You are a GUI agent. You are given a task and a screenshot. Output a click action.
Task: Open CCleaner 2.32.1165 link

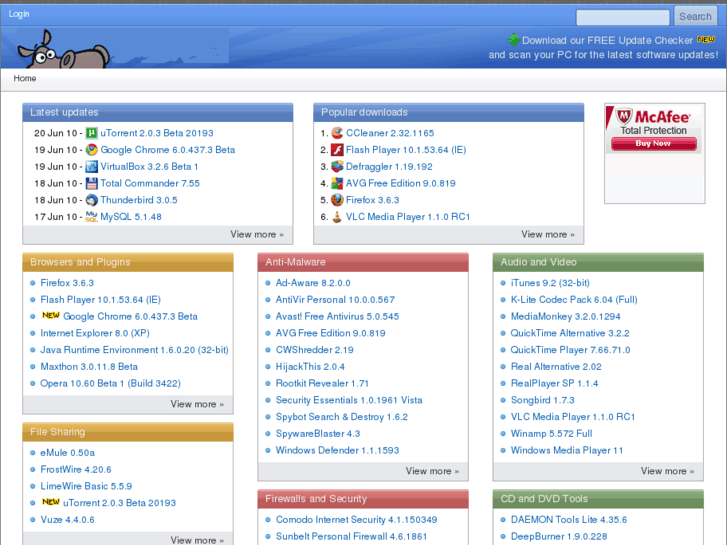pyautogui.click(x=390, y=133)
